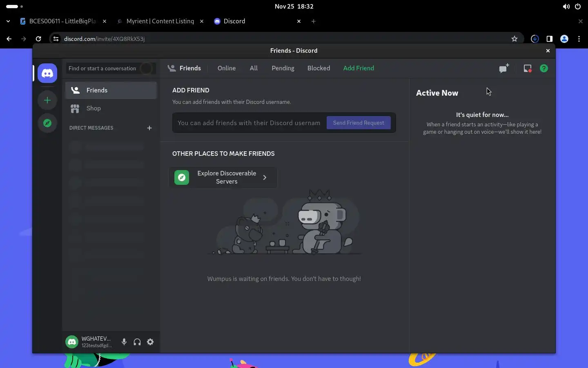The height and width of the screenshot is (368, 588).
Task: Deafen with headphones icon
Action: 137,342
